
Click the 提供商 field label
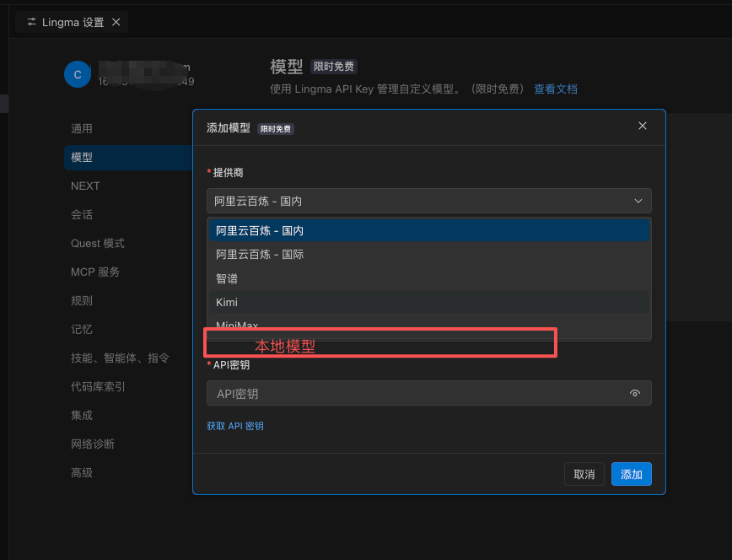[x=228, y=172]
